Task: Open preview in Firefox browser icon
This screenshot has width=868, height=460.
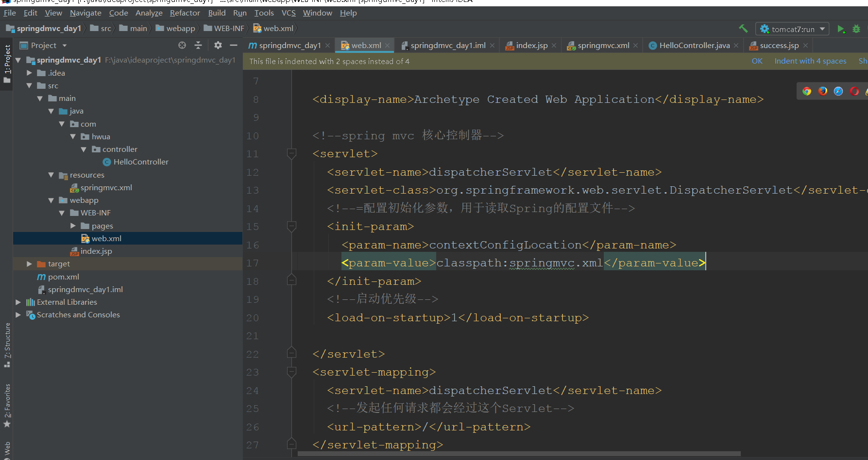Action: click(x=823, y=91)
